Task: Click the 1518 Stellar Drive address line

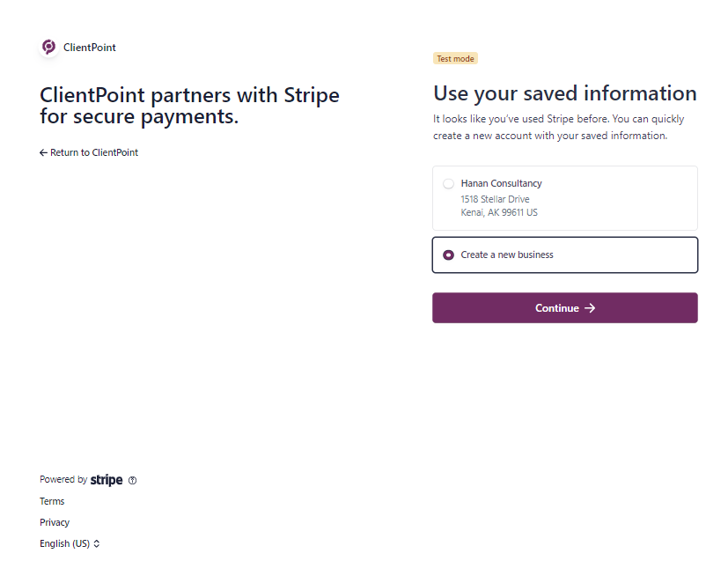Action: pyautogui.click(x=495, y=199)
